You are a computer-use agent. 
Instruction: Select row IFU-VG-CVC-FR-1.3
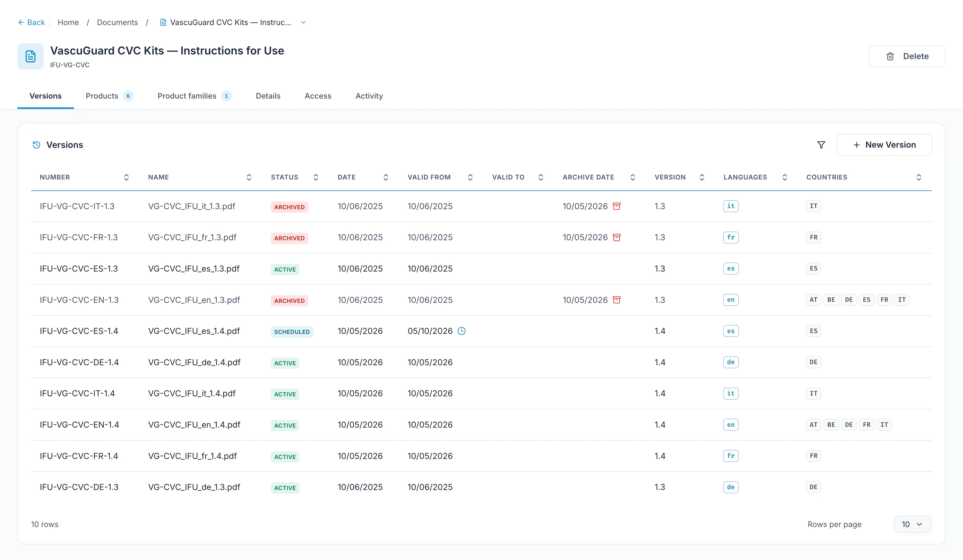point(482,238)
